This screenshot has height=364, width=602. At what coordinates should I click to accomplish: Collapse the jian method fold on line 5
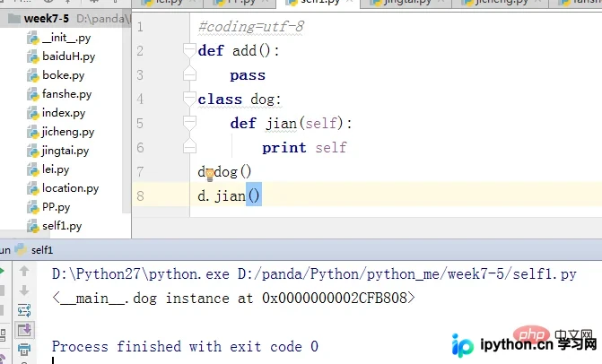[x=189, y=123]
